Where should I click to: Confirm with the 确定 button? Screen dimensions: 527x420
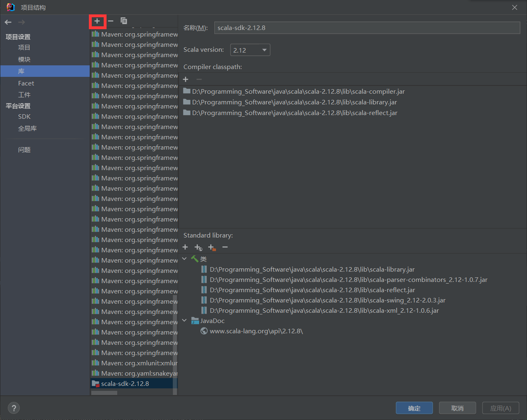pos(414,408)
